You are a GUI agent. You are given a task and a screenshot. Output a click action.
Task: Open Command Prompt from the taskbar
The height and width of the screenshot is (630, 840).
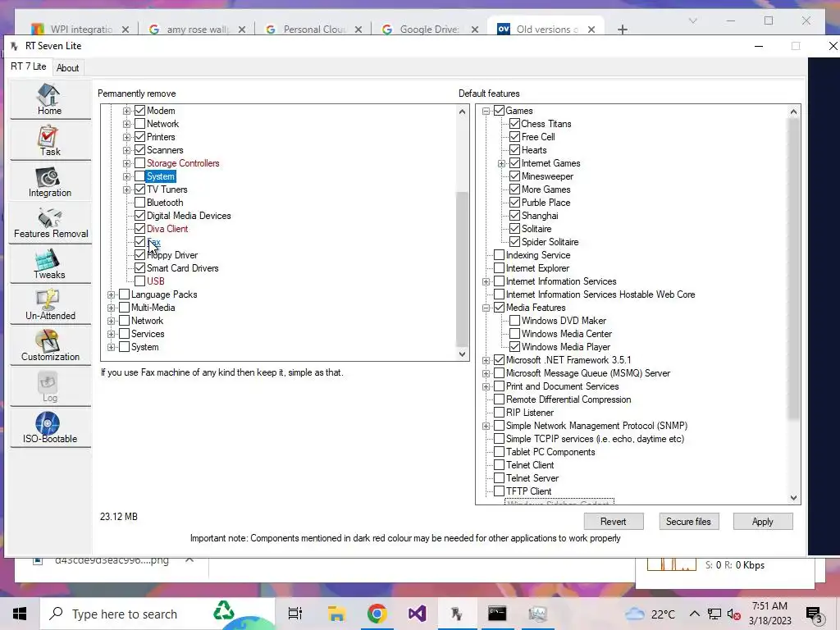pos(497,614)
